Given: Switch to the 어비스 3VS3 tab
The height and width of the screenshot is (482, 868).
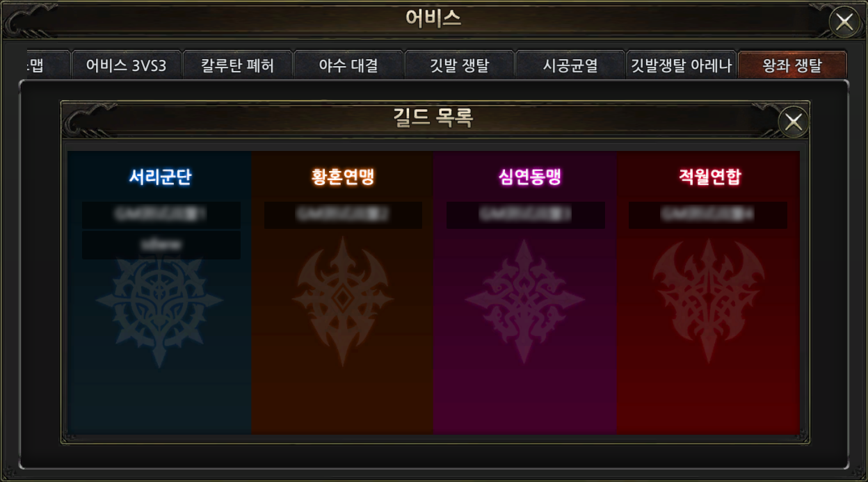Looking at the screenshot, I should tap(127, 65).
